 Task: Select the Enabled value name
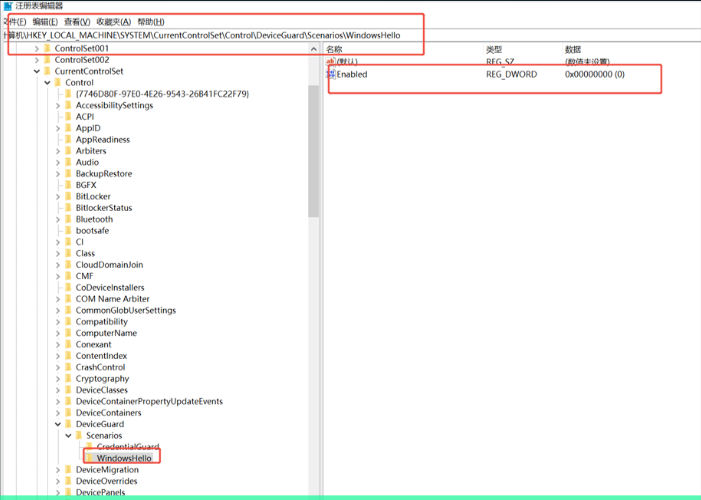352,74
